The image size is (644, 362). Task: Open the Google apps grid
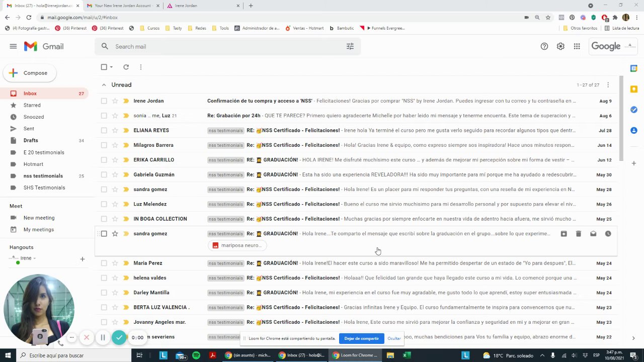click(577, 46)
